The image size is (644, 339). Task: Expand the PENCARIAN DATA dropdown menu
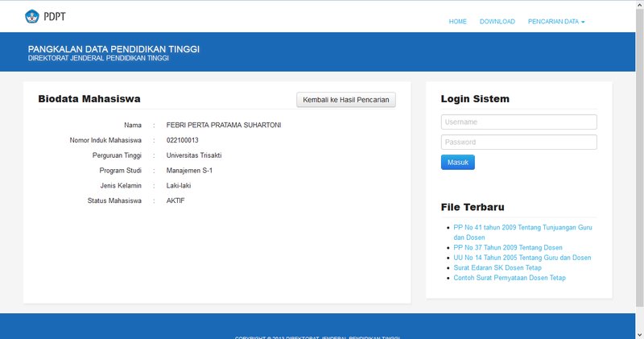[x=556, y=22]
